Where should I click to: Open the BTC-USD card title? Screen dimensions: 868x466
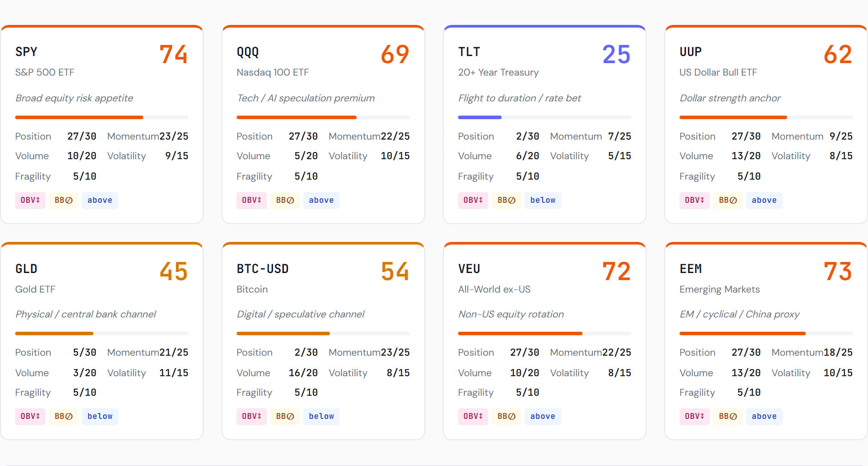[263, 269]
